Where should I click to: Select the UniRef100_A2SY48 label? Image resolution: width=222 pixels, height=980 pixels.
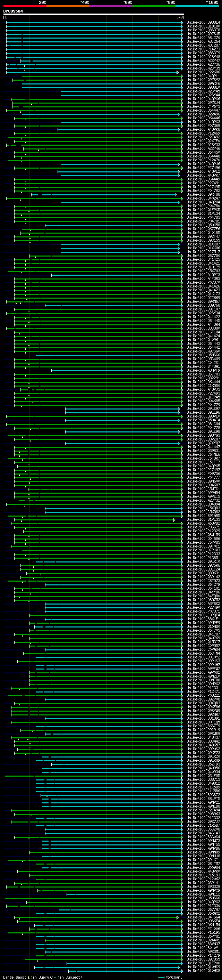[203, 57]
